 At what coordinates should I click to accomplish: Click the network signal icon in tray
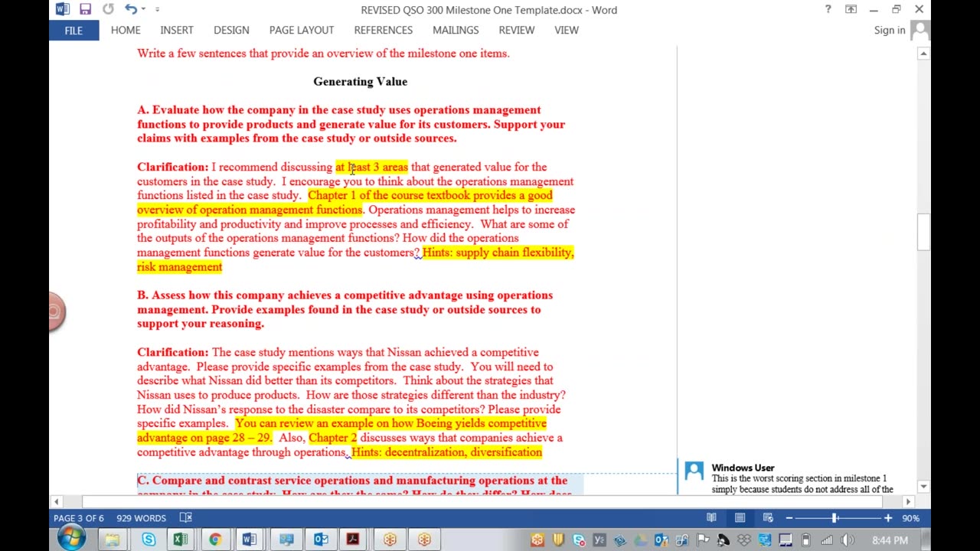pyautogui.click(x=827, y=541)
